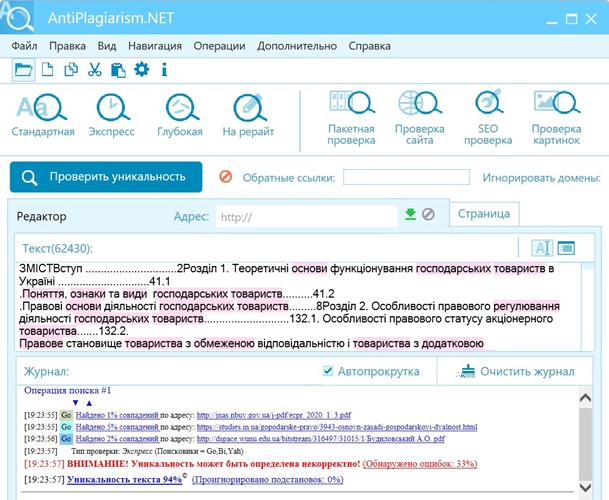609x500 pixels.
Task: Open Проверка картинок tool
Action: click(556, 118)
